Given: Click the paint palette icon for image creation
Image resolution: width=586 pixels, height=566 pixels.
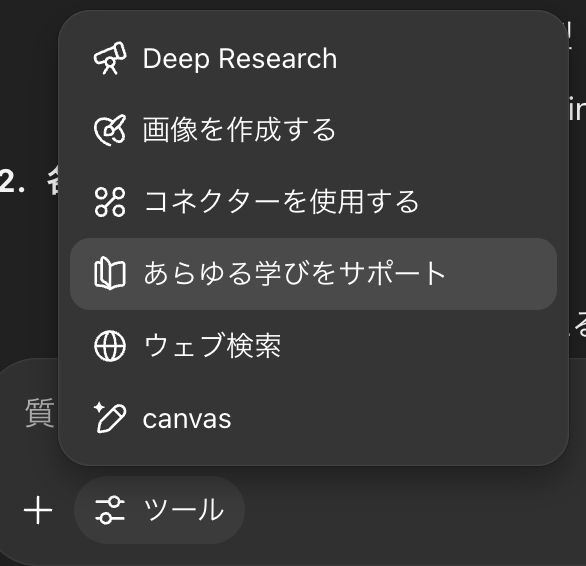Looking at the screenshot, I should tap(110, 130).
